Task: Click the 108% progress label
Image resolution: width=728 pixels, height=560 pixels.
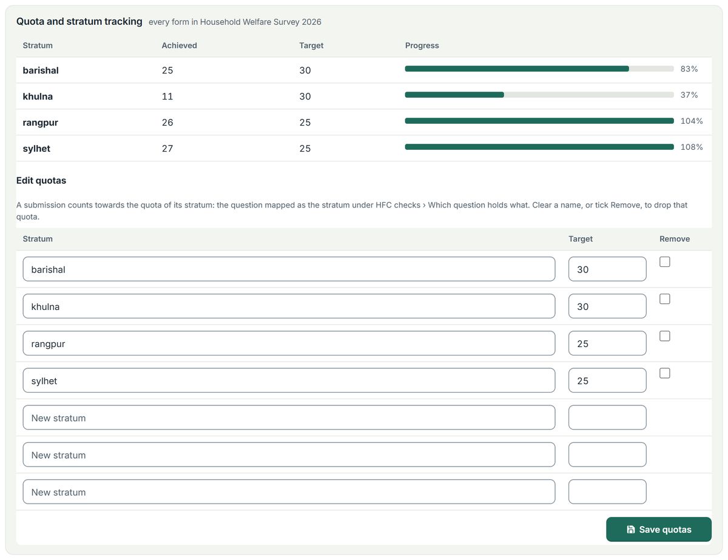Action: point(692,147)
